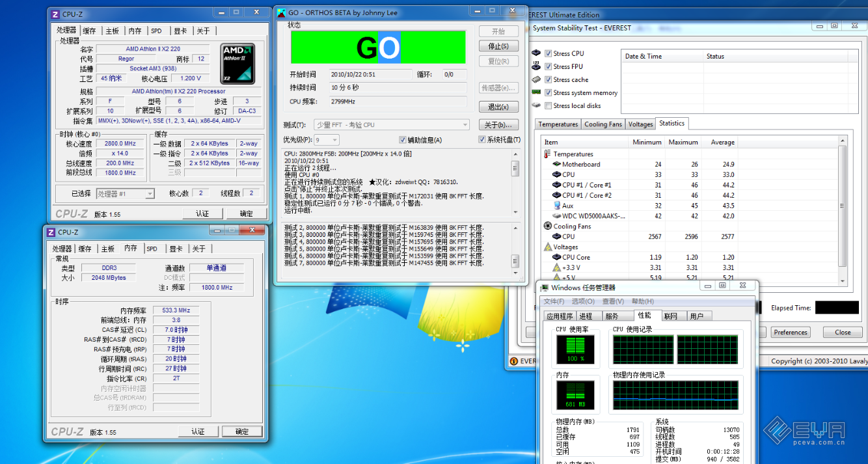Click the AMD Athlon II X2 220 name field

[x=153, y=49]
